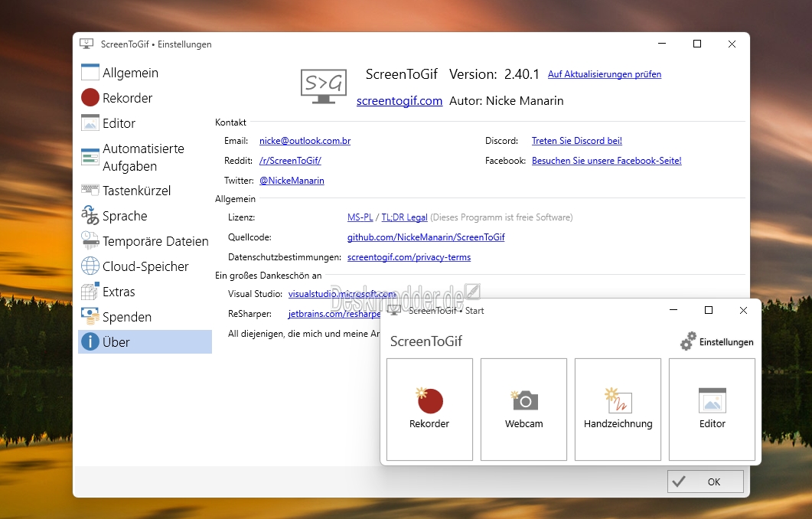Click the S>G ScreenToGif monitor logo

pos(324,86)
